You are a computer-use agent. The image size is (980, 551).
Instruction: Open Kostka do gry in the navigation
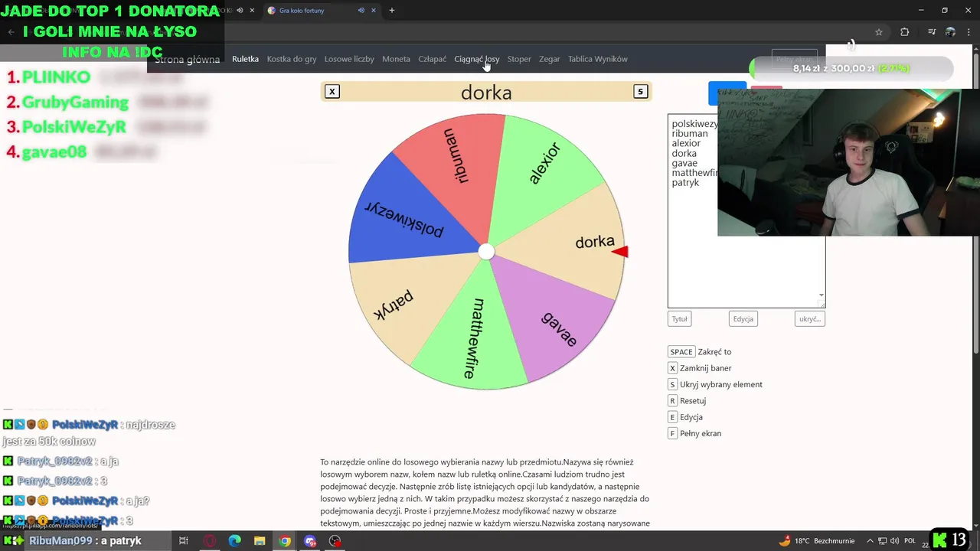(292, 59)
